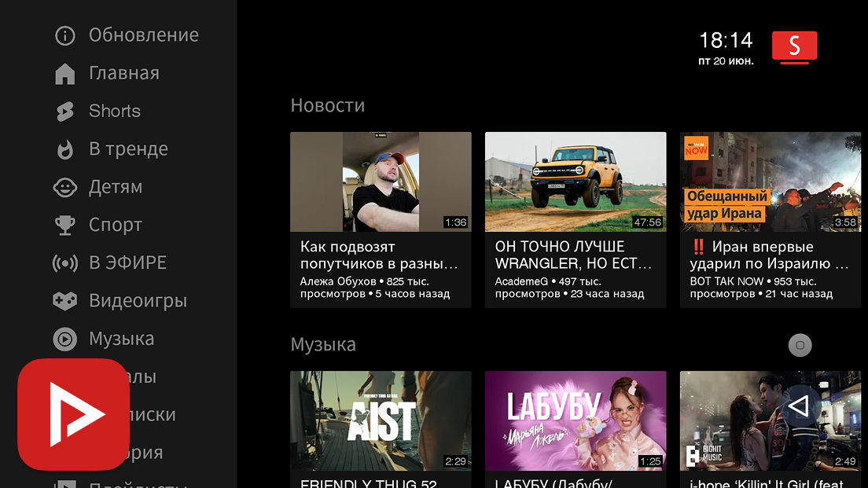Select the Музыка play-circle icon

[64, 339]
